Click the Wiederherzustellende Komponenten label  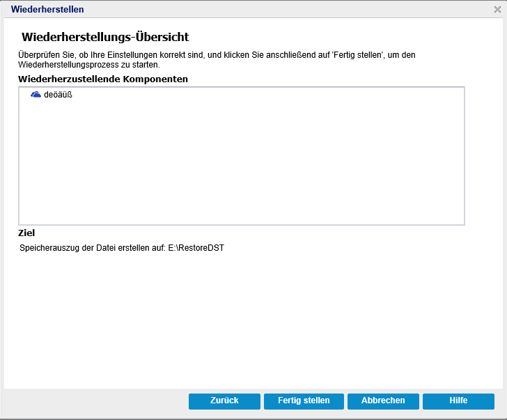[x=103, y=79]
